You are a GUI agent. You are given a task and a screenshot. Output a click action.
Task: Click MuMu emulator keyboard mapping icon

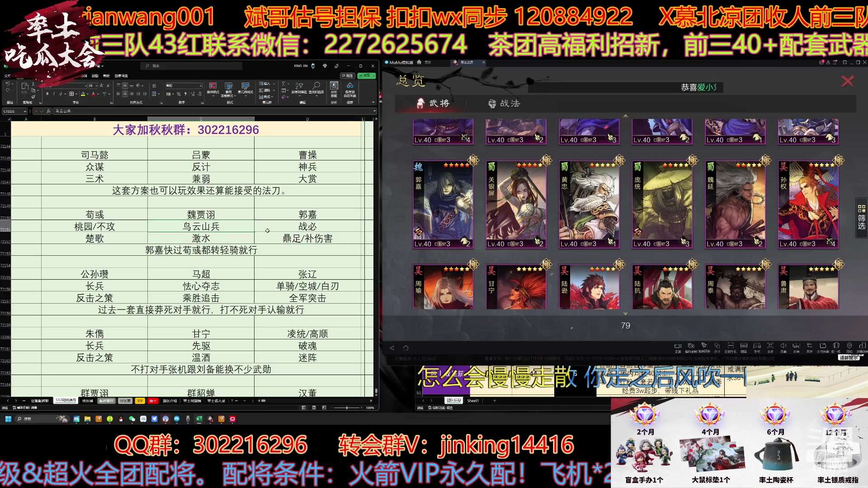(744, 346)
